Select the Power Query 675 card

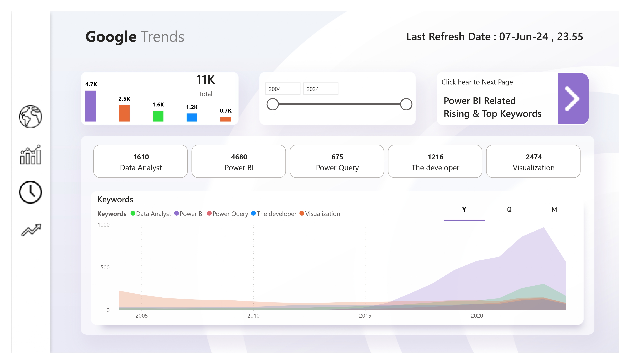(x=337, y=161)
